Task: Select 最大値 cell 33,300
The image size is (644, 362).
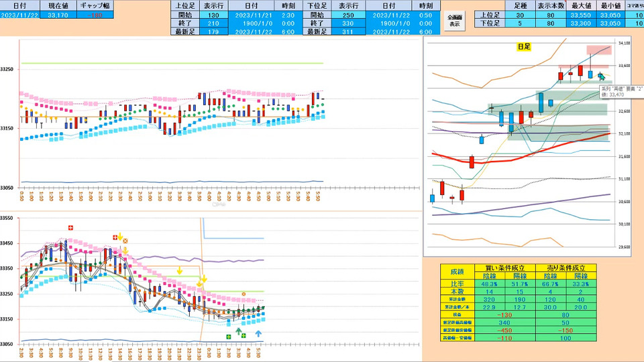Action: click(x=581, y=23)
